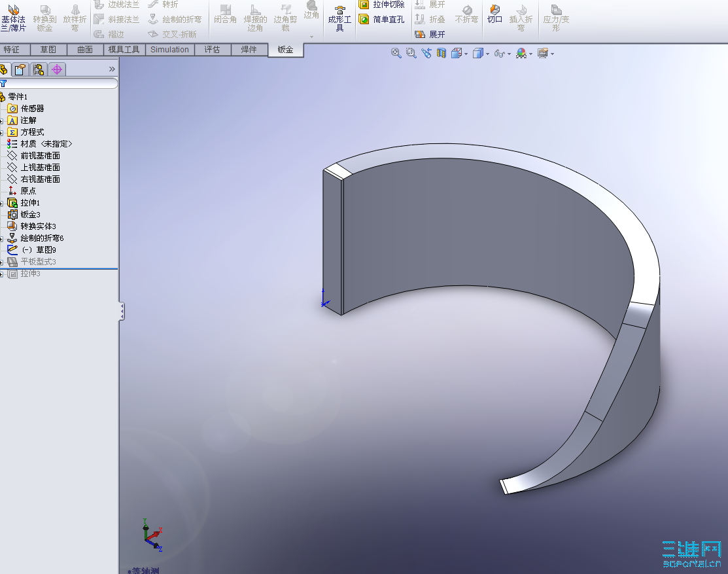Click the coordinate triad in viewport
The image size is (728, 574).
152,535
